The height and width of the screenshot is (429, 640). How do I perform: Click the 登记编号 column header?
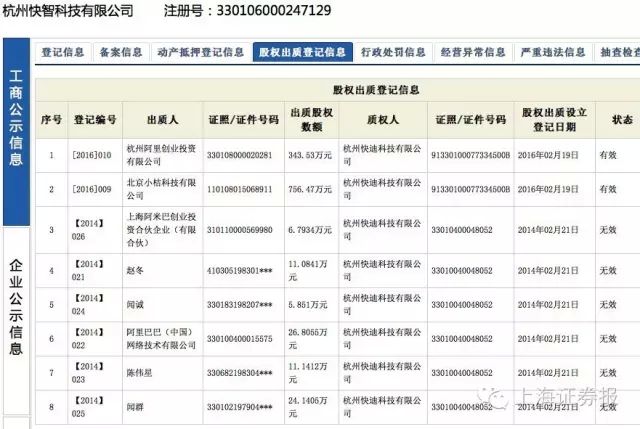[95, 120]
